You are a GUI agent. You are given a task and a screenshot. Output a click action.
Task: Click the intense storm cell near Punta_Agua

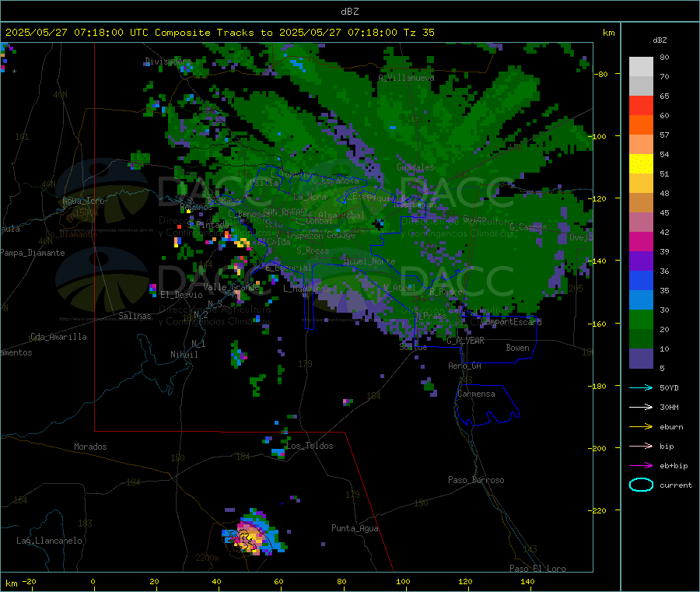pos(254,533)
